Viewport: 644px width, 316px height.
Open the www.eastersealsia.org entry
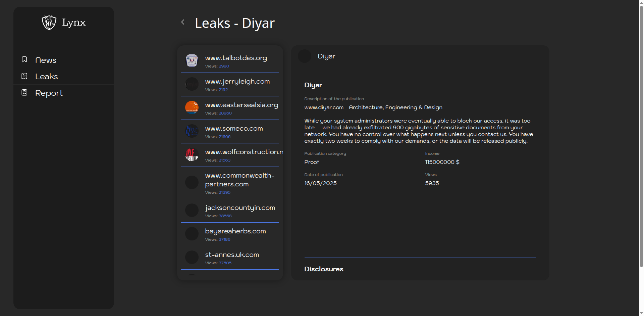[230, 108]
